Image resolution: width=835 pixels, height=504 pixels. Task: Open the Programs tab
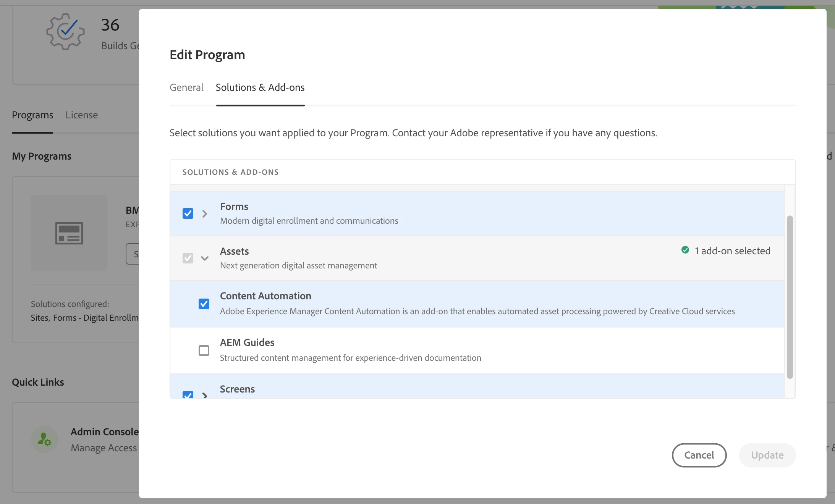pos(32,115)
